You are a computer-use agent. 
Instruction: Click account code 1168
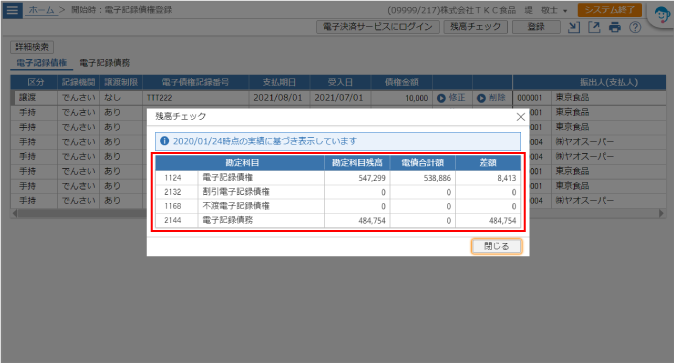point(173,206)
